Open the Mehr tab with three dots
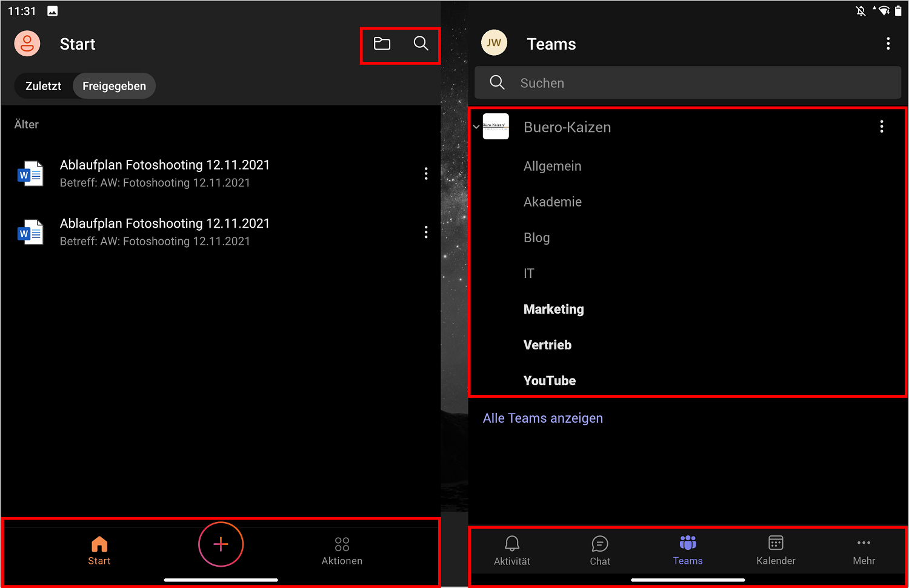The height and width of the screenshot is (588, 909). tap(864, 550)
